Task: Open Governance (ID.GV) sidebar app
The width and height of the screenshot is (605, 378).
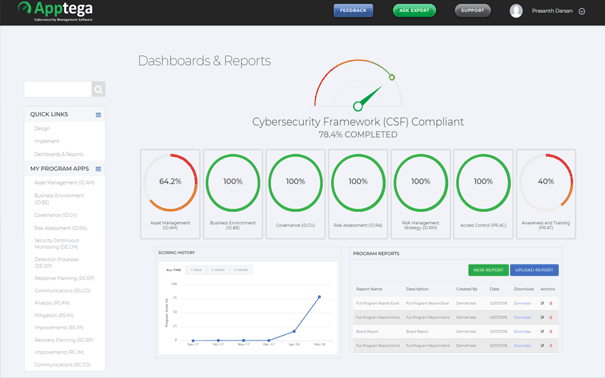Action: click(56, 215)
